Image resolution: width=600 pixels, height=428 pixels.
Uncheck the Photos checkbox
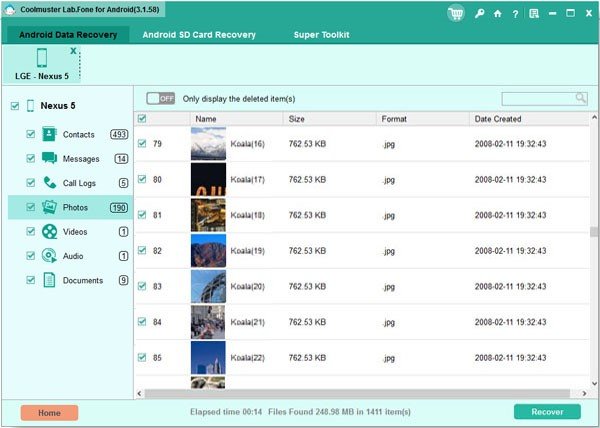[31, 207]
